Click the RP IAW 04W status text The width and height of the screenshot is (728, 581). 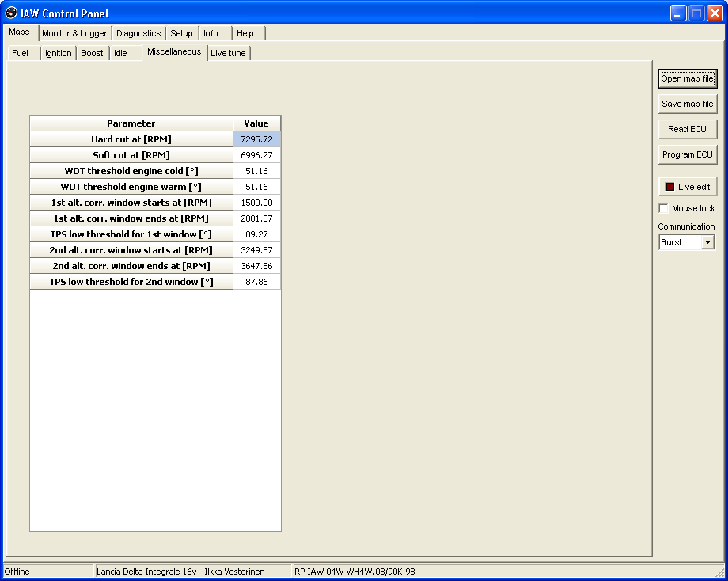tap(355, 572)
